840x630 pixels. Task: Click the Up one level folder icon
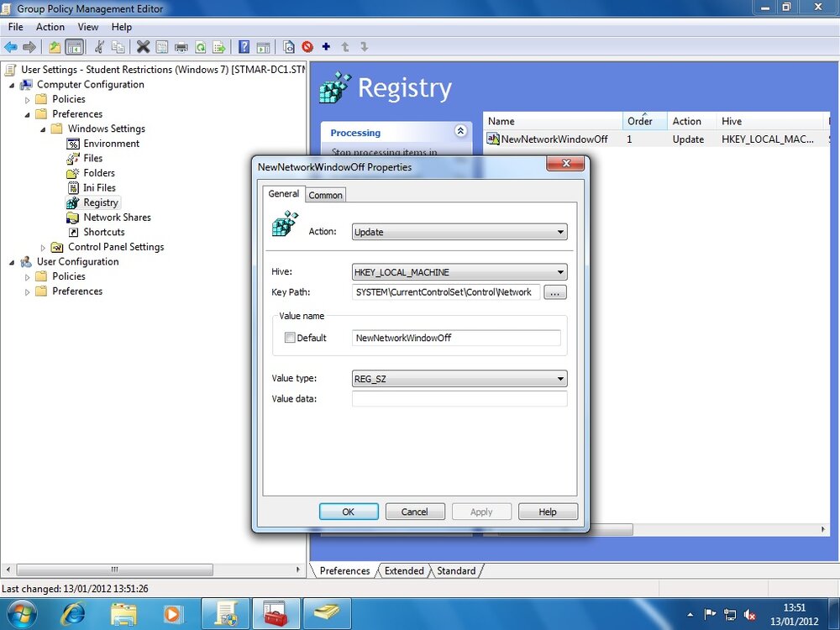tap(55, 47)
